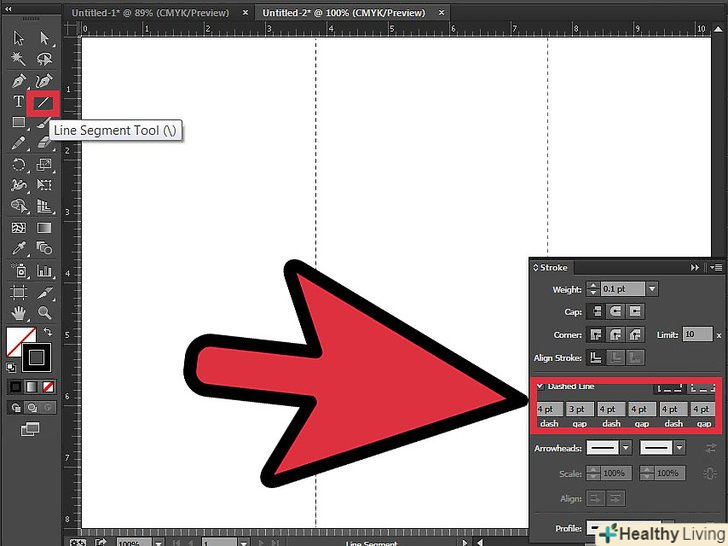
Task: Close the Untitled-1 document tab
Action: click(x=246, y=13)
